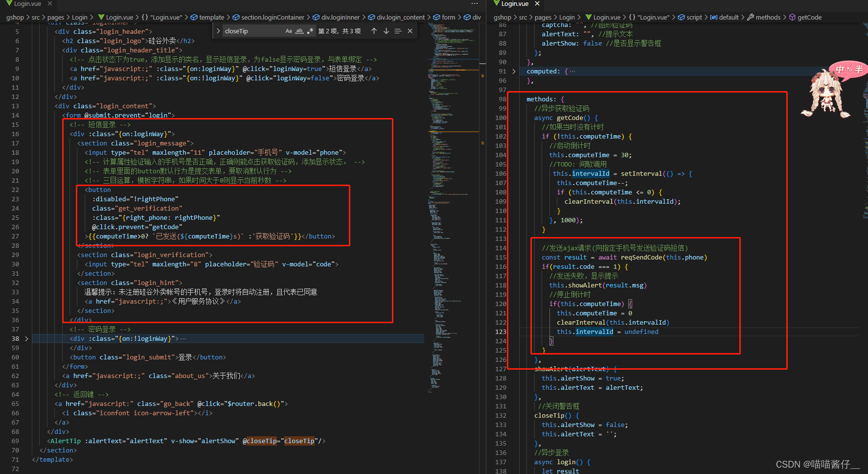The width and height of the screenshot is (868, 474).
Task: Open default breadcrumb in right editor
Action: click(x=724, y=17)
